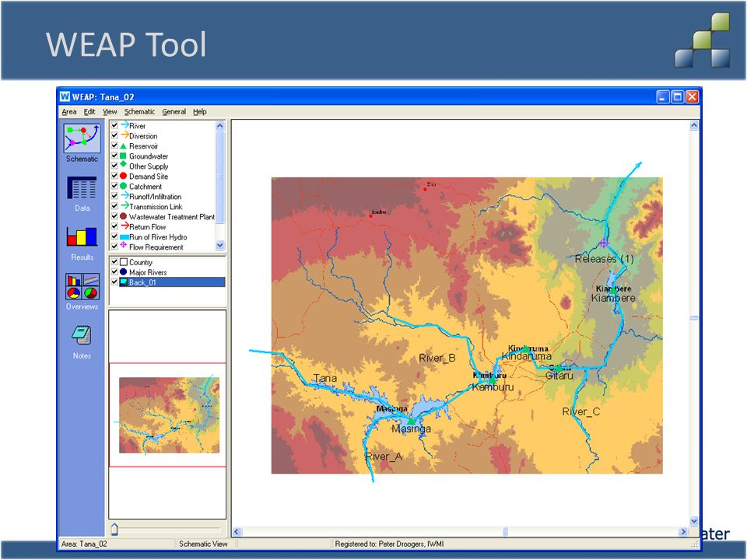Open the Schematic menu
Image resolution: width=747 pixels, height=560 pixels.
(139, 112)
